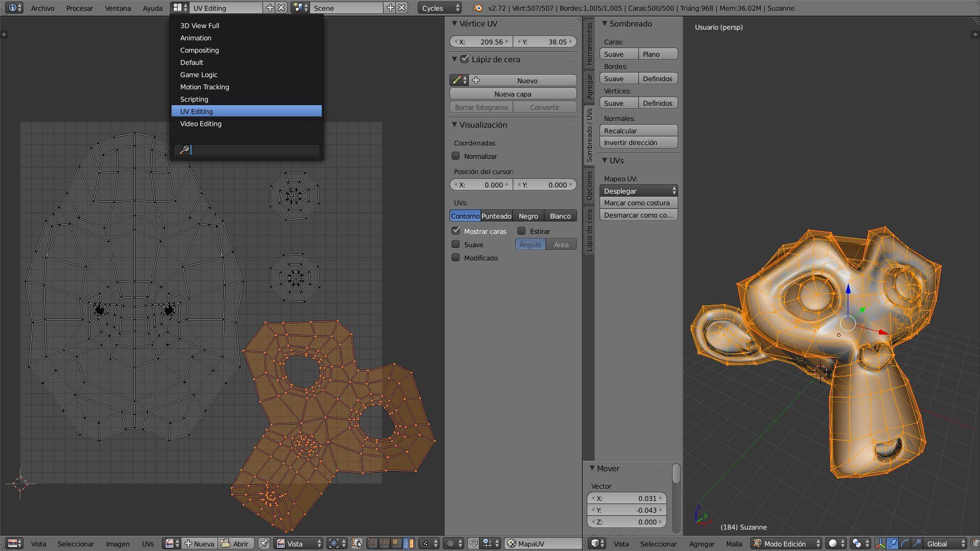
Task: Click Invertir dirección button
Action: tap(638, 142)
